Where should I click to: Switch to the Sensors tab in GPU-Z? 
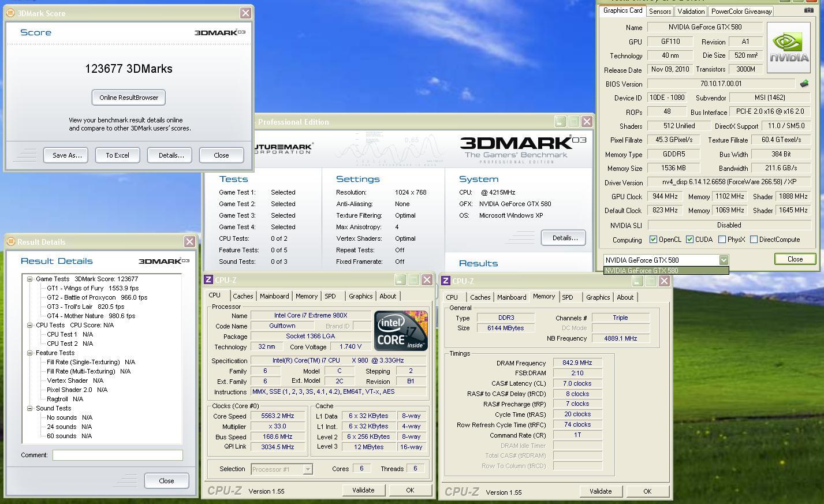[x=659, y=11]
